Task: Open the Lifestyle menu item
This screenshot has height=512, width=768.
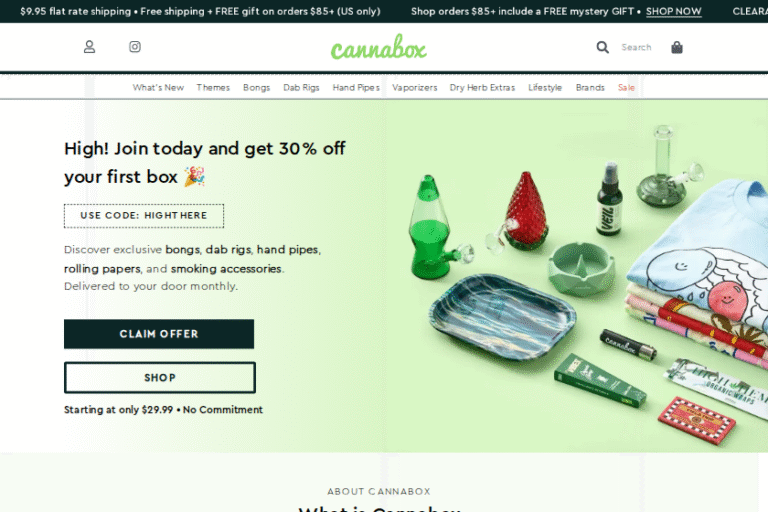Action: [545, 88]
